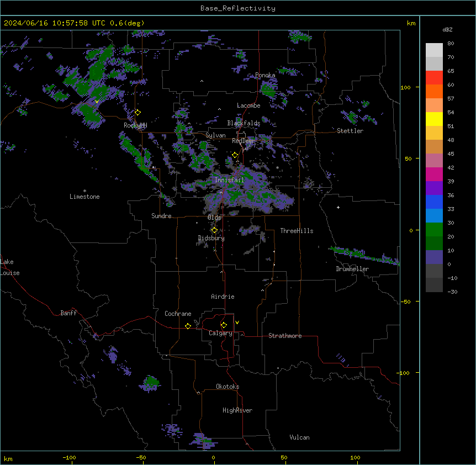Image resolution: width=476 pixels, height=465 pixels.
Task: Click the yellow diamond marker beside RockyMH
Action: (137, 113)
